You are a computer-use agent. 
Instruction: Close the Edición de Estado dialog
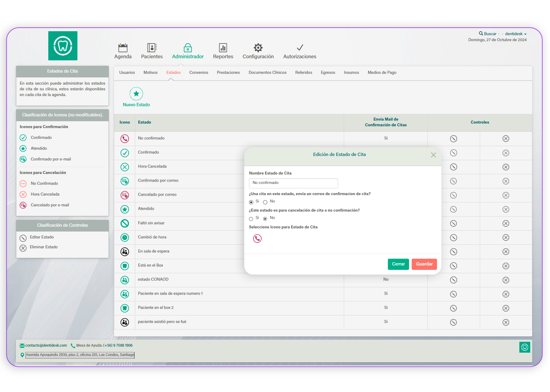click(x=433, y=155)
